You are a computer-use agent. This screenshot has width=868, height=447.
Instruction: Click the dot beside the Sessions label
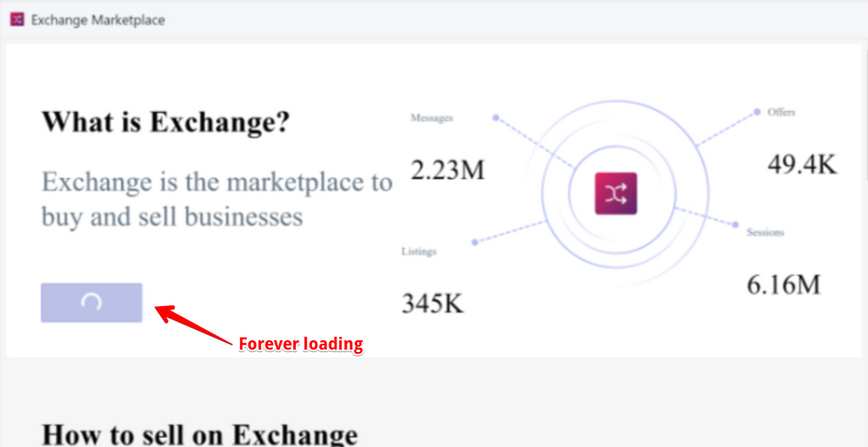(x=735, y=225)
